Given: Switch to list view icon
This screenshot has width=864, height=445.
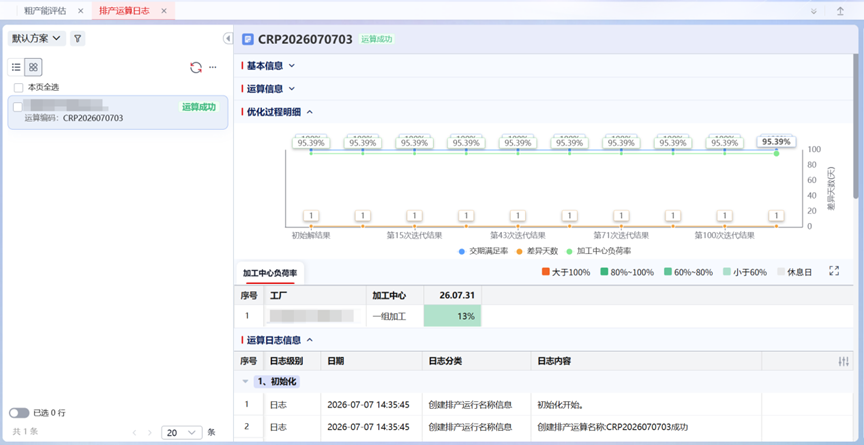Looking at the screenshot, I should tap(17, 67).
